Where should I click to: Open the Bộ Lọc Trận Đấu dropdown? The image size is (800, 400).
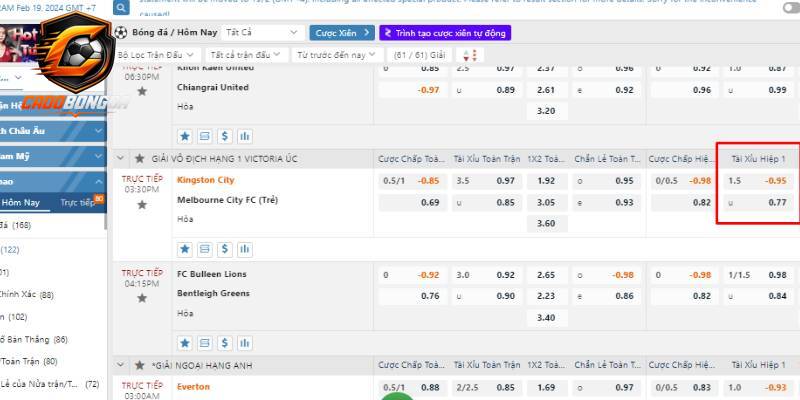[x=156, y=55]
